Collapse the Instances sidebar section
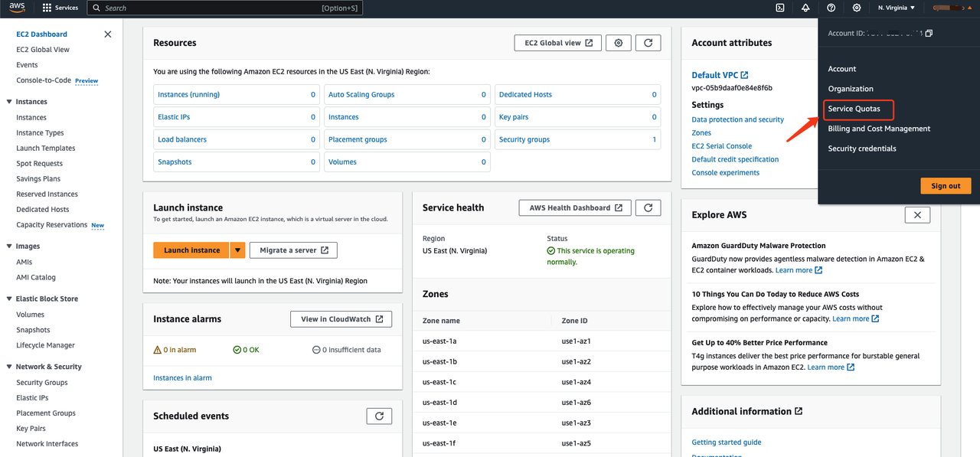Image resolution: width=980 pixels, height=457 pixels. click(x=9, y=102)
